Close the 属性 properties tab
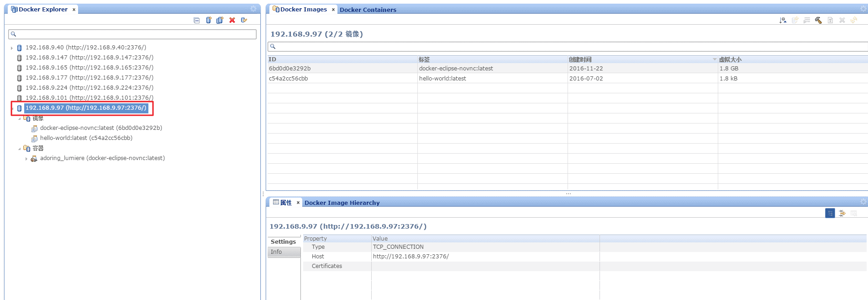 coord(298,203)
